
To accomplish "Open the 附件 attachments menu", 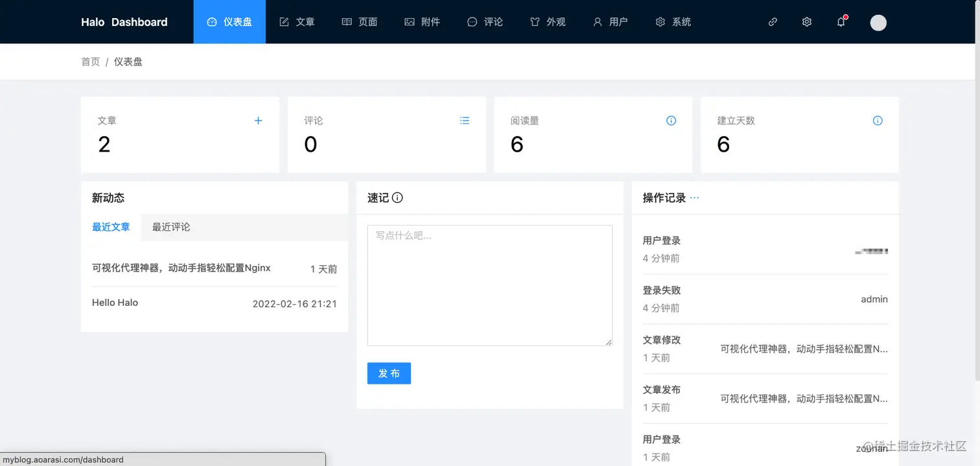I will [422, 22].
